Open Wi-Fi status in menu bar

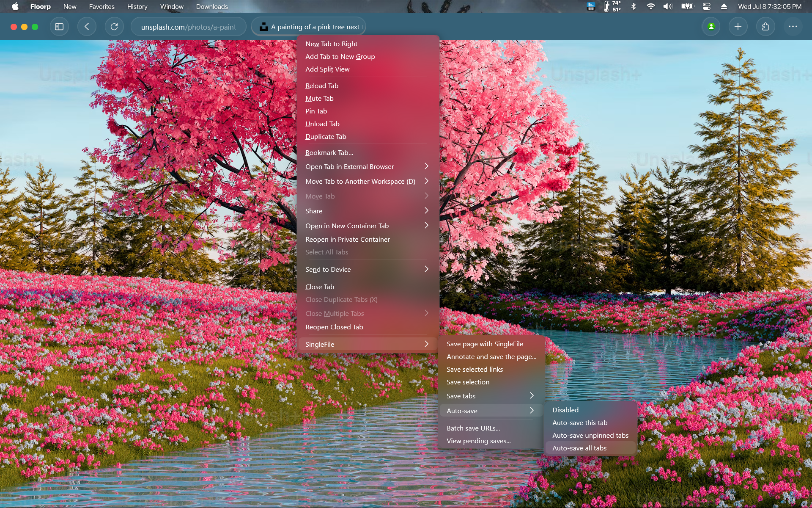(x=650, y=6)
